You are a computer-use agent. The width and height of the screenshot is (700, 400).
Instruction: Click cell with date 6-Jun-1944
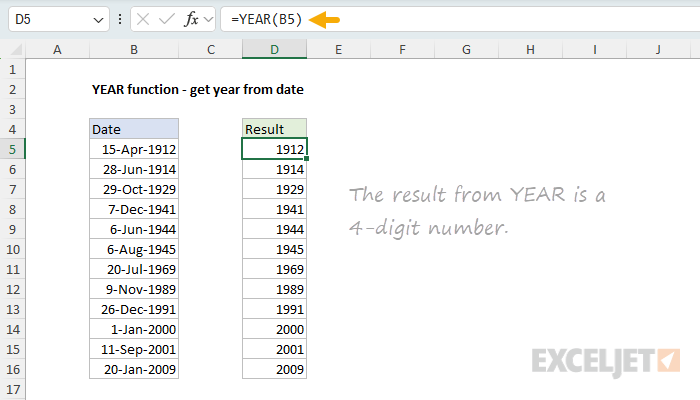point(134,229)
